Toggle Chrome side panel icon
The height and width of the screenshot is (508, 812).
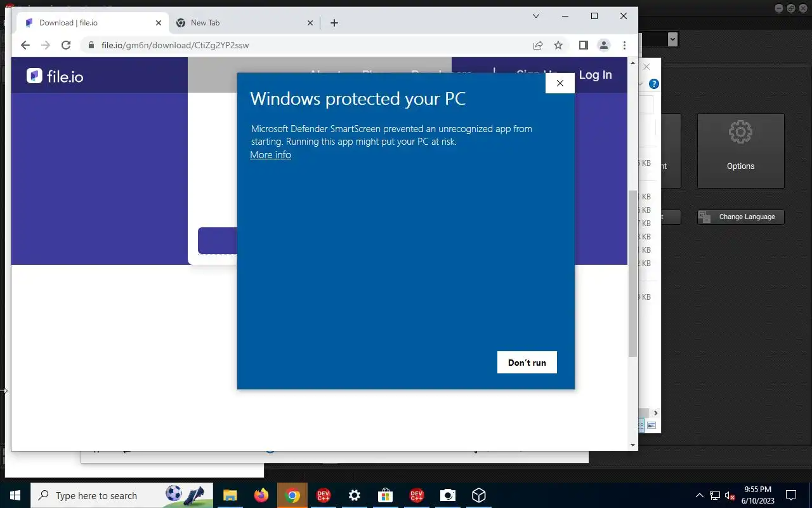[x=584, y=45]
